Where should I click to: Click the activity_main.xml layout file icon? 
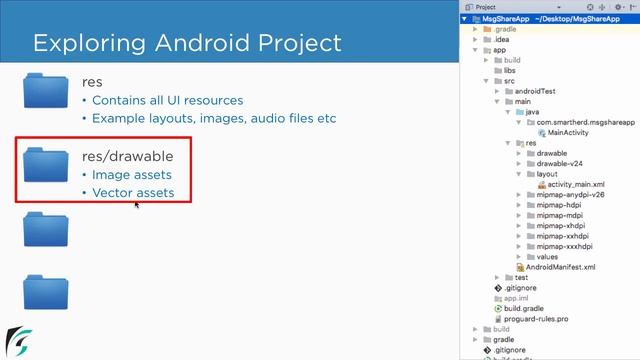542,184
